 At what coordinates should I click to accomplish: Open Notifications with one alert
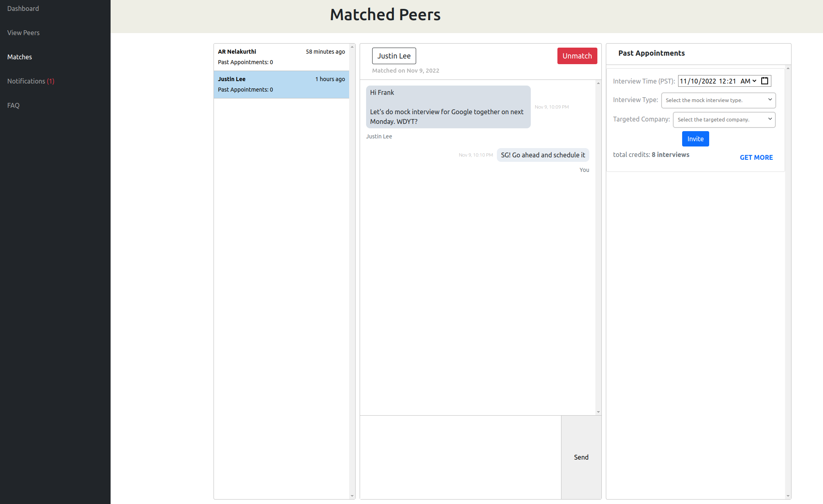[31, 81]
